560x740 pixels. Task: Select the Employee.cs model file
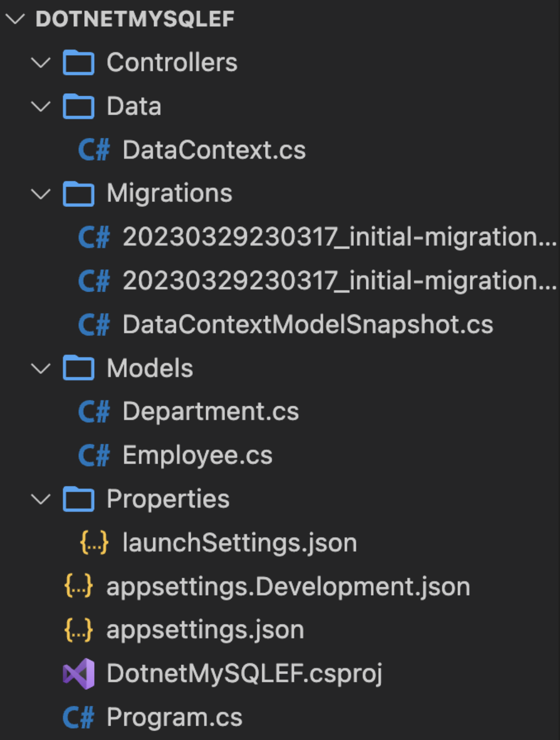click(x=197, y=455)
